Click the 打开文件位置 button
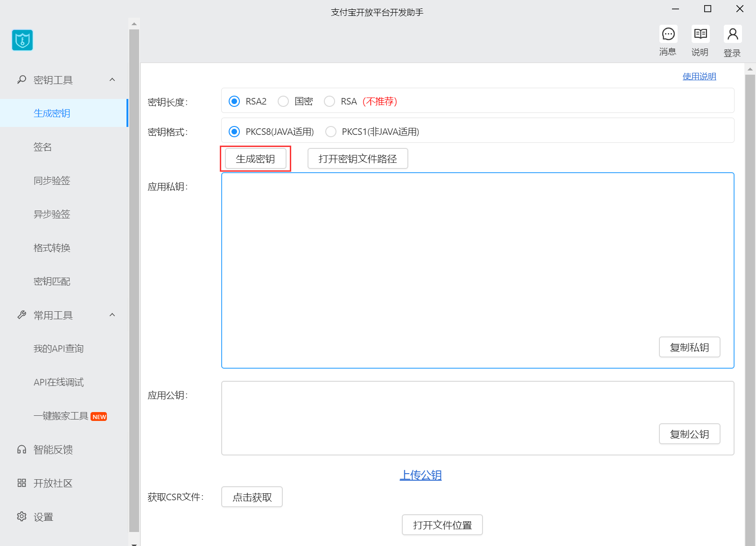 tap(442, 525)
